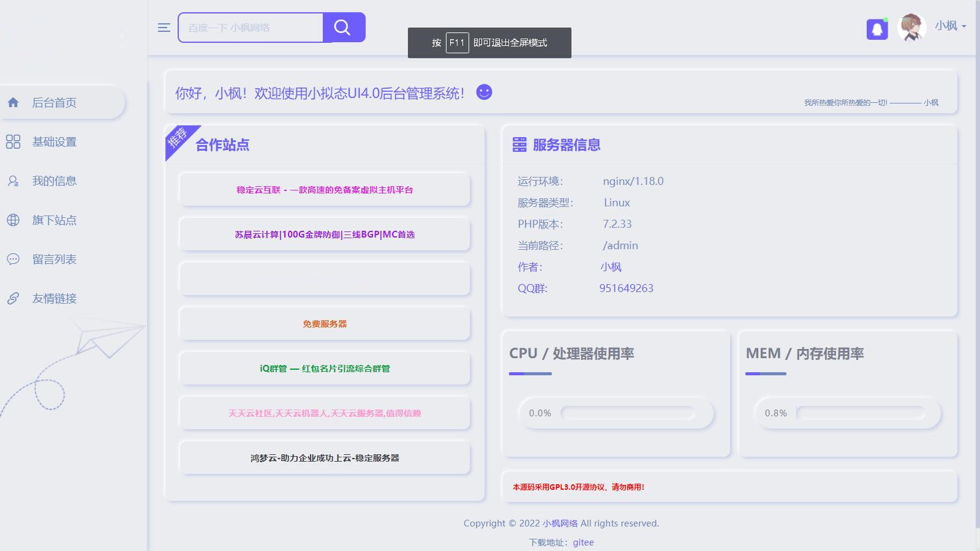The width and height of the screenshot is (980, 551).
Task: Open the 免费服务器 partner link
Action: [x=325, y=324]
